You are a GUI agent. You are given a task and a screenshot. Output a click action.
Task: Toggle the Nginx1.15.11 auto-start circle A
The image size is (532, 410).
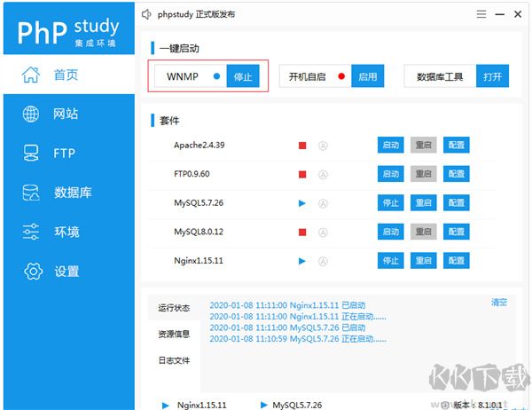tap(323, 261)
